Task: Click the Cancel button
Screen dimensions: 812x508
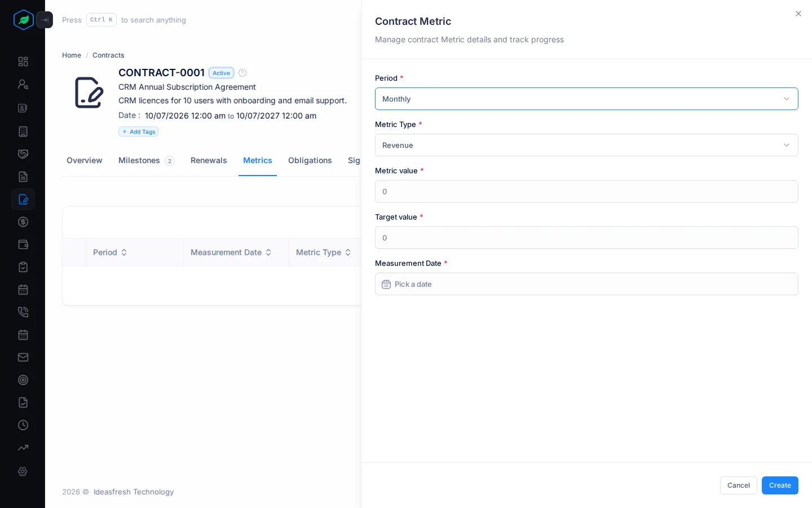Action: tap(739, 485)
